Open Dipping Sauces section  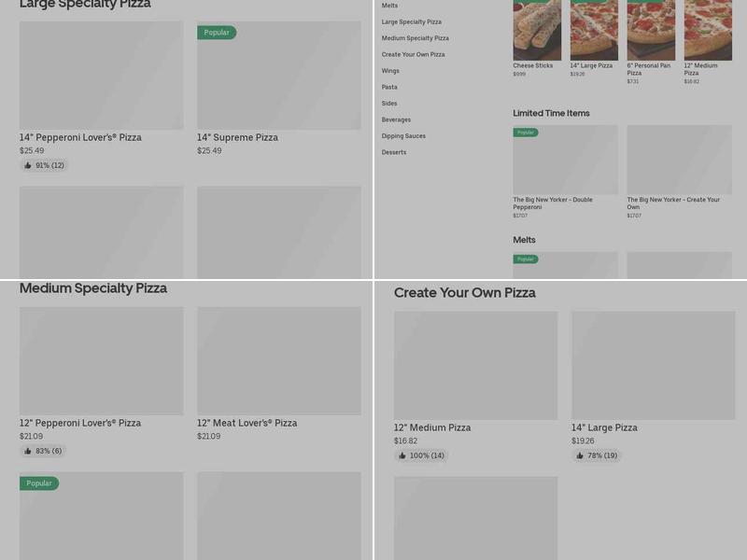[402, 135]
